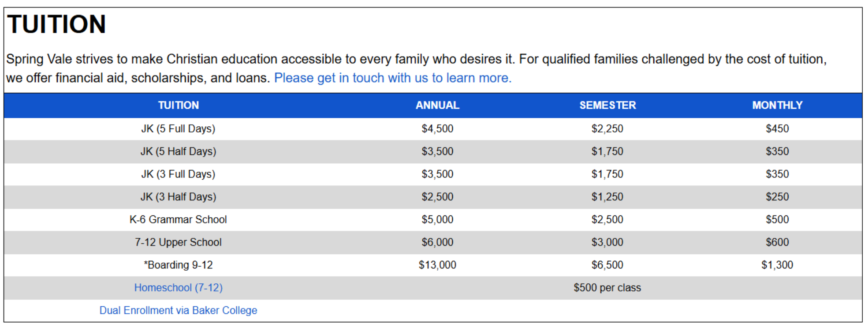Follow the Dual Enrollment via Baker College link
The height and width of the screenshot is (324, 868).
[178, 310]
